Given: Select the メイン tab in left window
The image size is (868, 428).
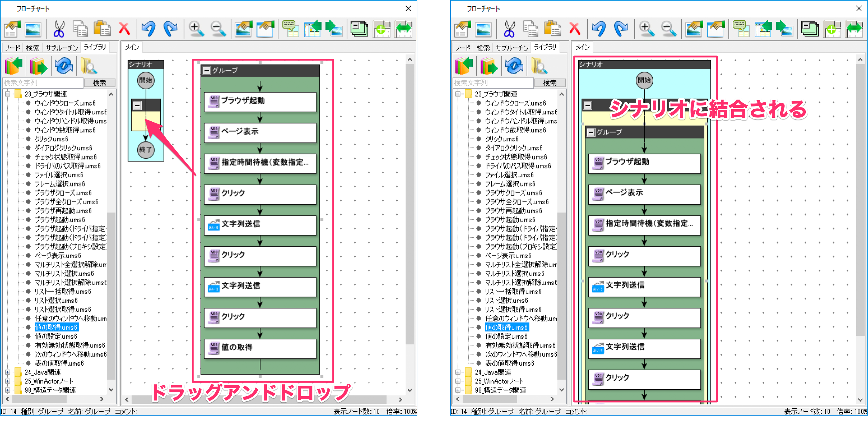Looking at the screenshot, I should pyautogui.click(x=132, y=47).
